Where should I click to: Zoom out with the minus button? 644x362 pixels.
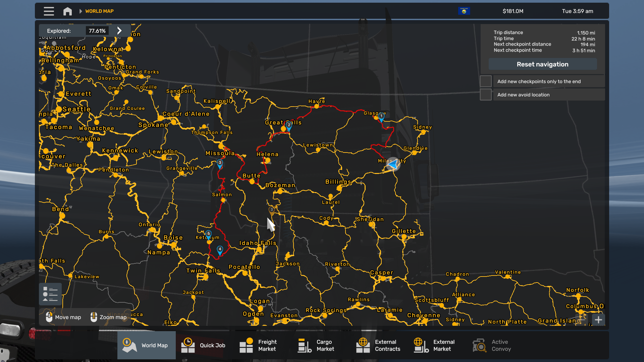(x=583, y=320)
